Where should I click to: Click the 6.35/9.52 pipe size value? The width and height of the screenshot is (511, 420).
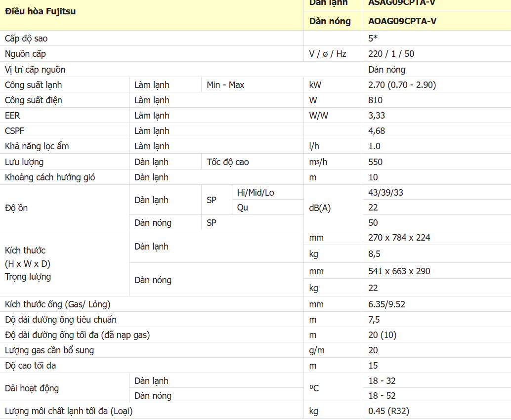[x=387, y=304]
